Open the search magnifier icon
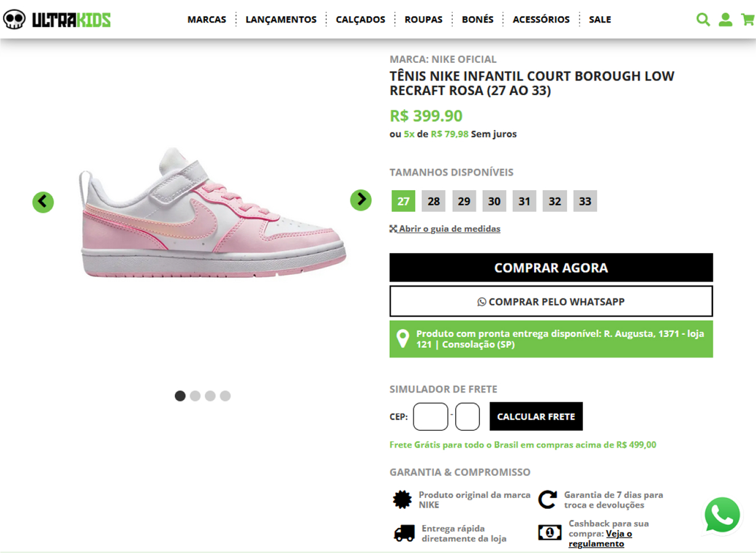756x553 pixels. point(703,20)
